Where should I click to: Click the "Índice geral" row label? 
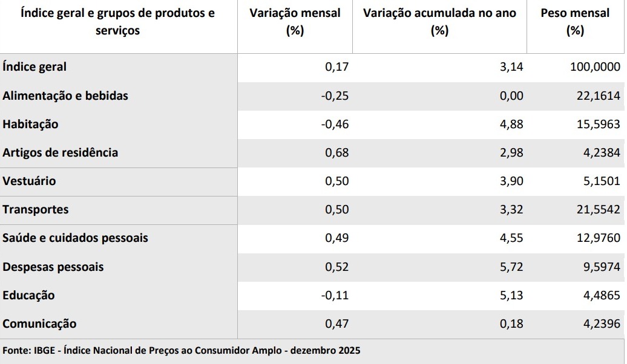tap(34, 67)
